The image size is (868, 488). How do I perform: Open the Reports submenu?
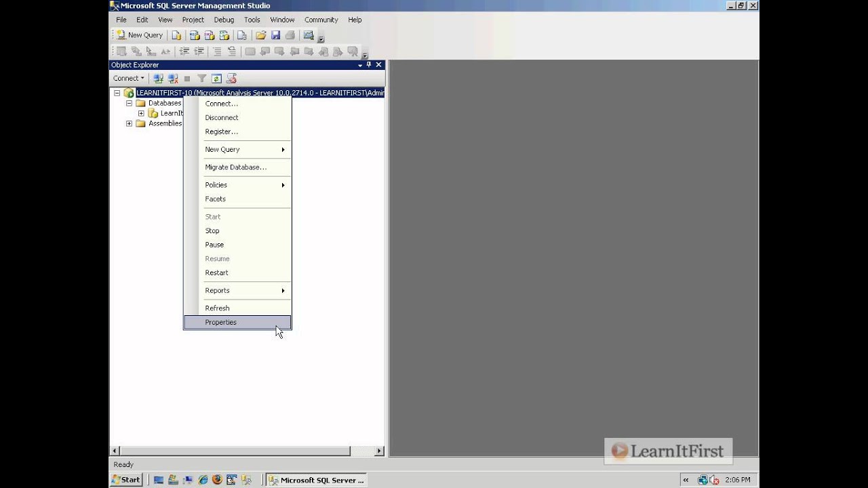point(237,290)
